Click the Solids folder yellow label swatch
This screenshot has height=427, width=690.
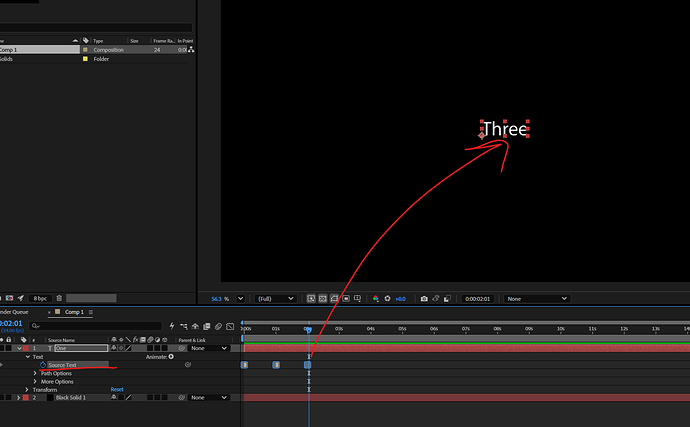click(85, 59)
